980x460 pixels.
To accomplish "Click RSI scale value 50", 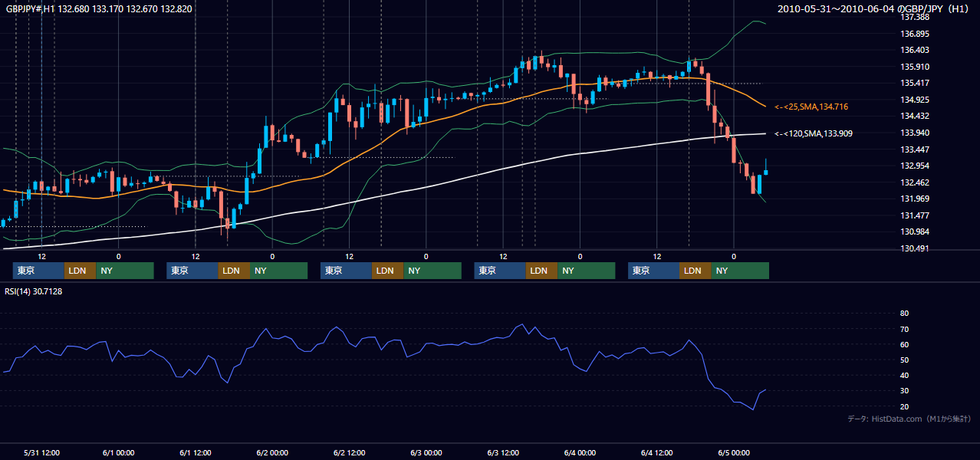I will pyautogui.click(x=904, y=360).
